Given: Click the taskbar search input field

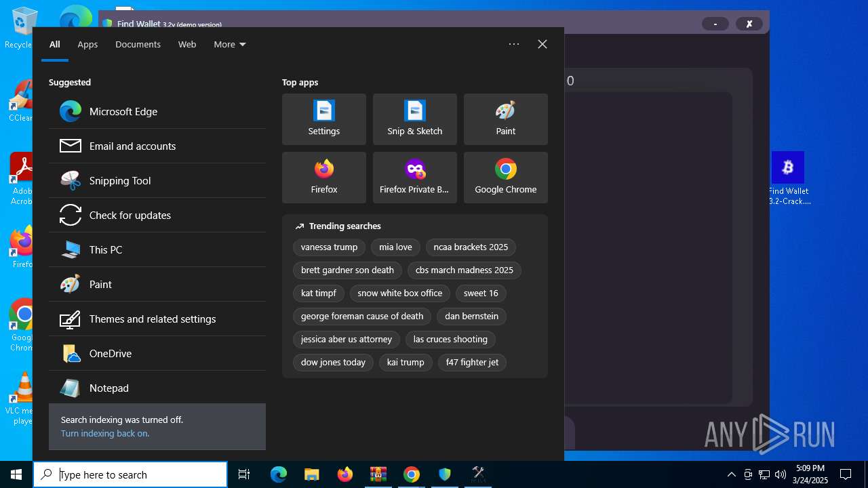Looking at the screenshot, I should [130, 474].
